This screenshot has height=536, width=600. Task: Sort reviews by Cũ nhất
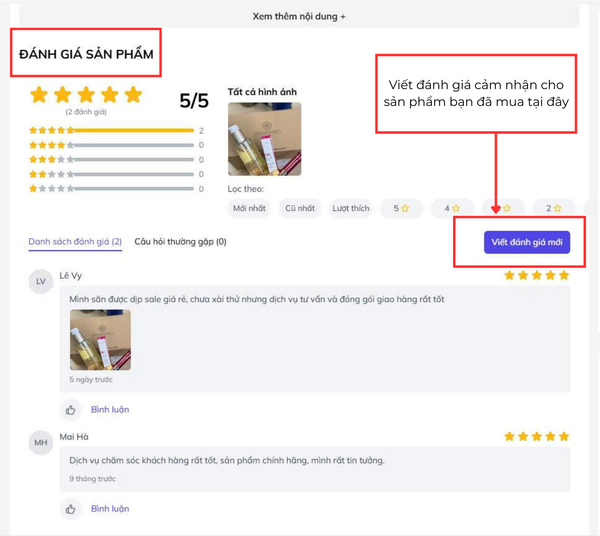(300, 208)
